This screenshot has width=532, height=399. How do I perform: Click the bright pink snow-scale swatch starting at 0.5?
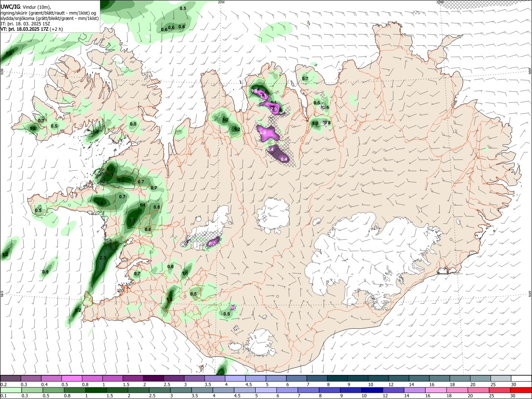(x=71, y=379)
